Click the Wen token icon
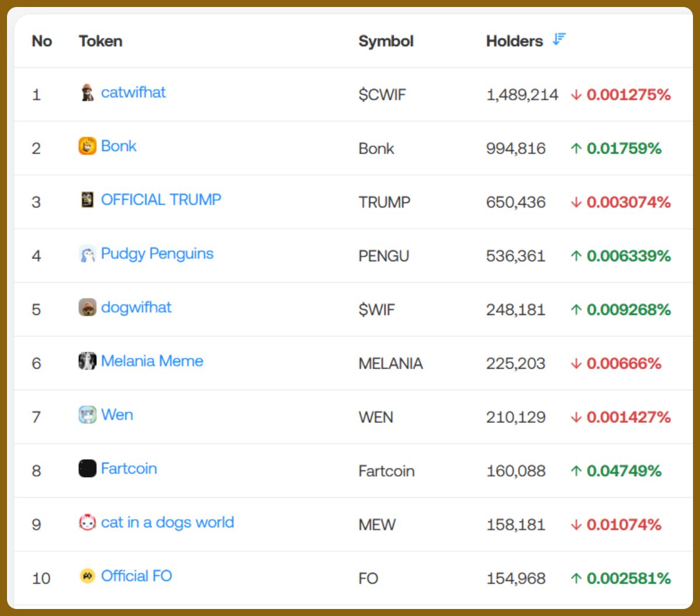The image size is (700, 616). point(87,415)
